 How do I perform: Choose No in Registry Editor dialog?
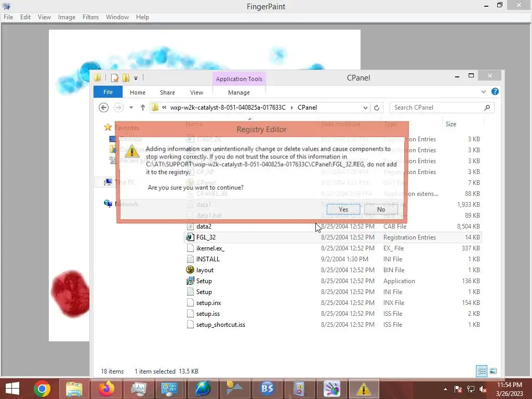point(381,209)
